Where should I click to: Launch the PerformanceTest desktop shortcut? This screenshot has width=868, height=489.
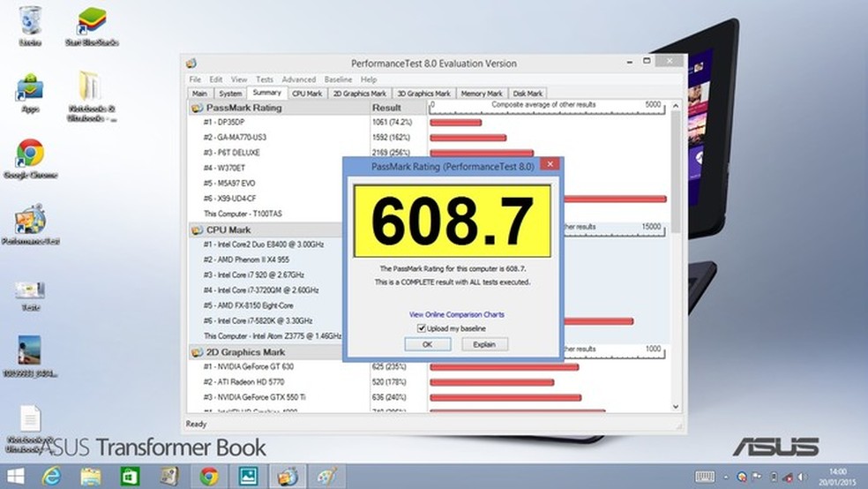click(30, 222)
